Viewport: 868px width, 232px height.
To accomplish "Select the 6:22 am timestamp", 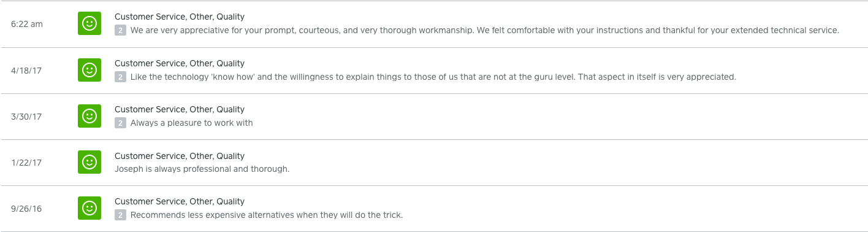I will [27, 24].
